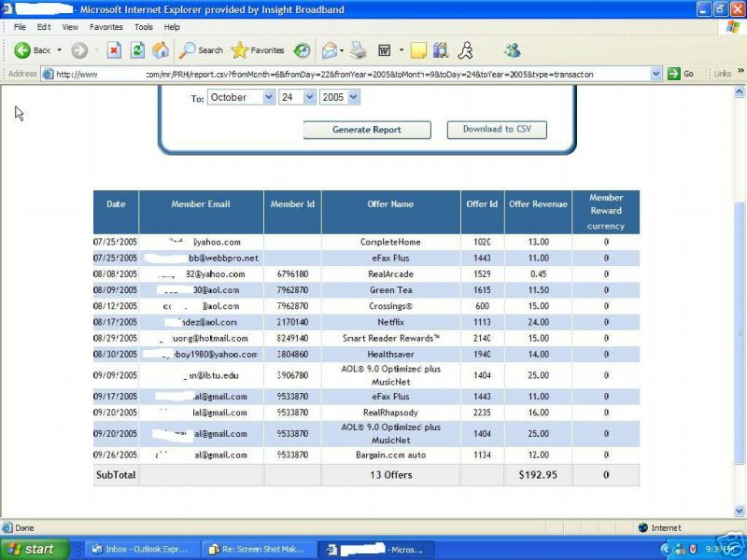Click the page scrollbar up arrow
This screenshot has width=747, height=560.
point(740,91)
